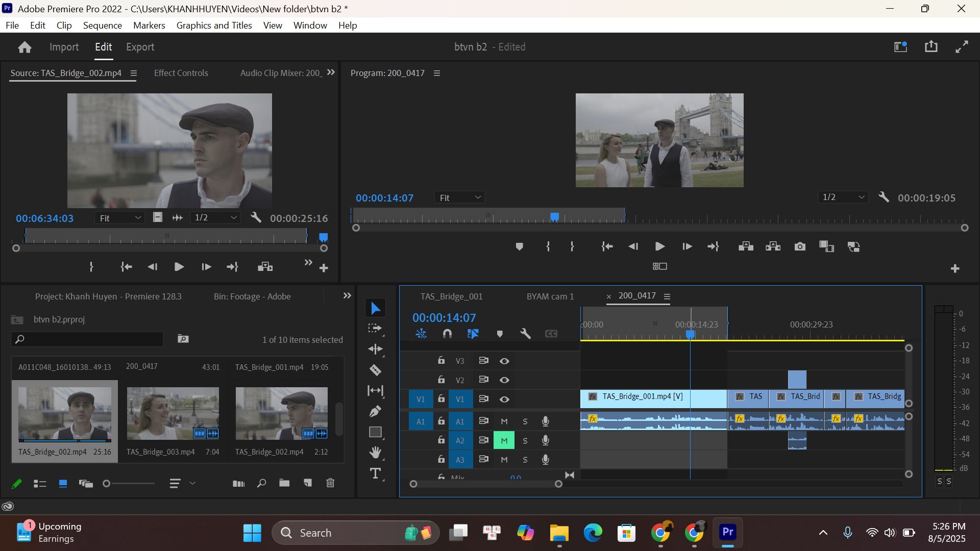The height and width of the screenshot is (551, 980).
Task: Click New Bin folder icon in Project panel
Action: tap(284, 483)
